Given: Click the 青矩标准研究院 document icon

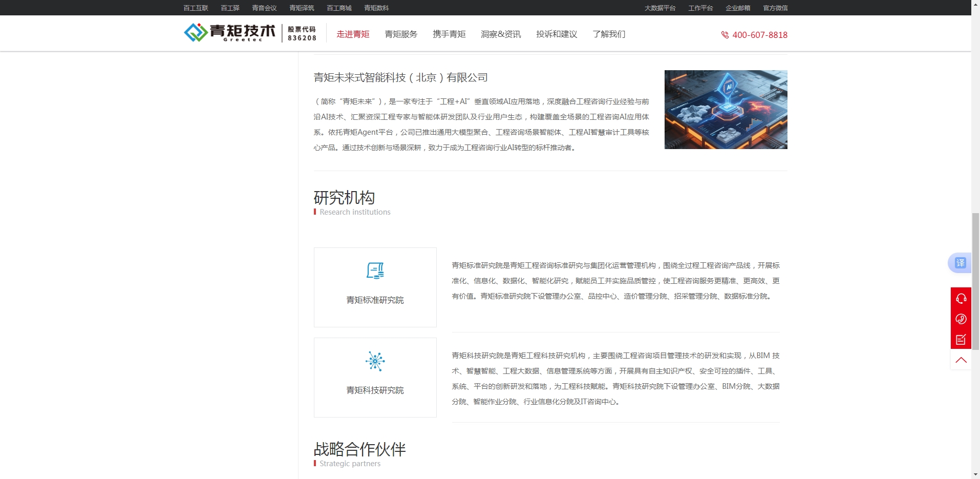Looking at the screenshot, I should coord(375,270).
